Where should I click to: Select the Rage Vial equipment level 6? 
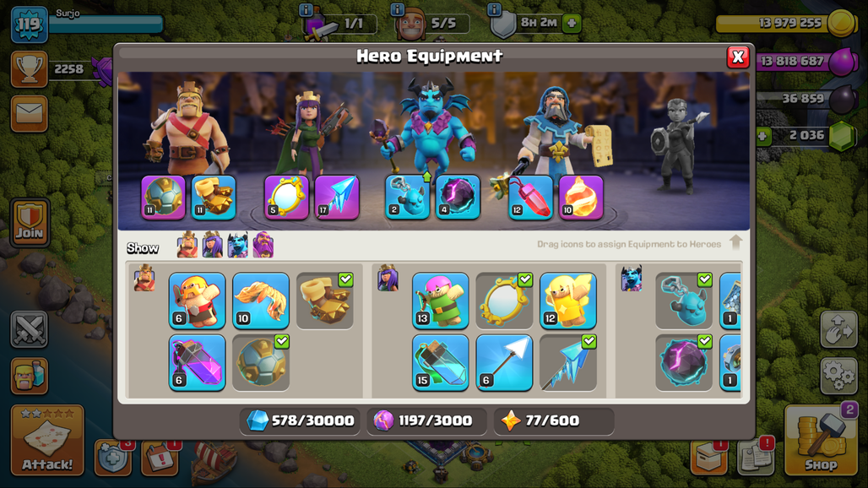click(197, 362)
